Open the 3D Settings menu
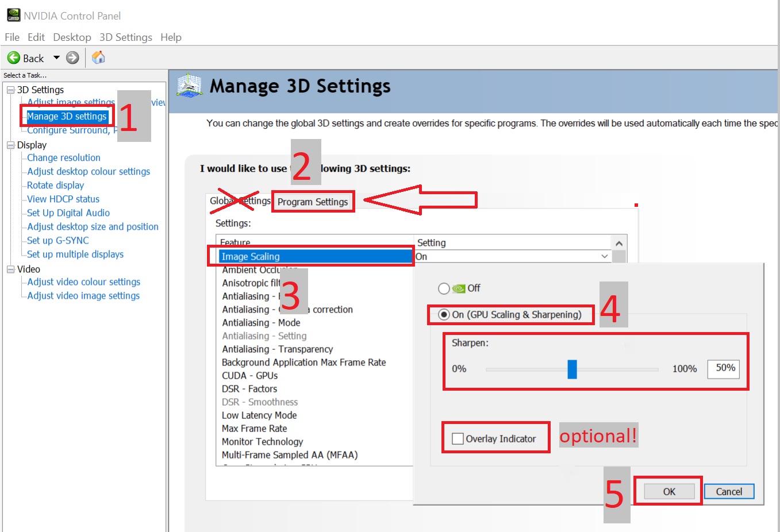 coord(126,37)
